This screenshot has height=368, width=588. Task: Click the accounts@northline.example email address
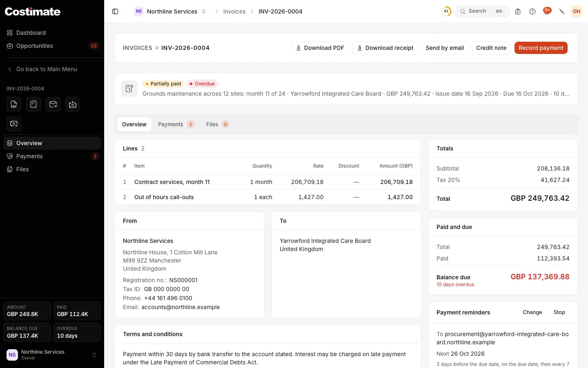tap(180, 307)
